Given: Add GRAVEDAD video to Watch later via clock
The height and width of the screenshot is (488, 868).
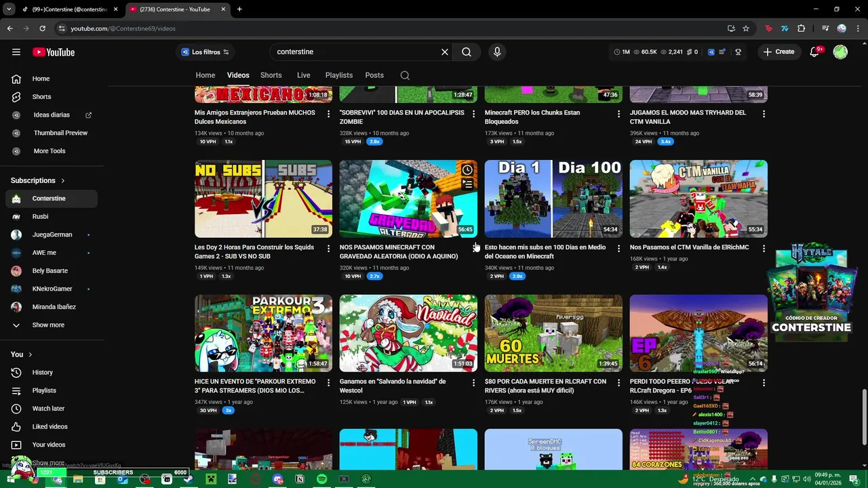Looking at the screenshot, I should click(467, 170).
